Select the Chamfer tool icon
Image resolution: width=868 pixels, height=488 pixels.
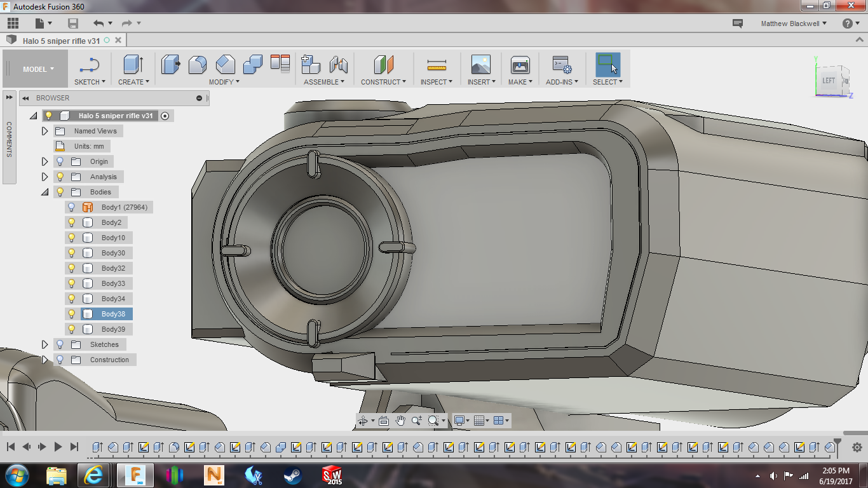(x=225, y=64)
